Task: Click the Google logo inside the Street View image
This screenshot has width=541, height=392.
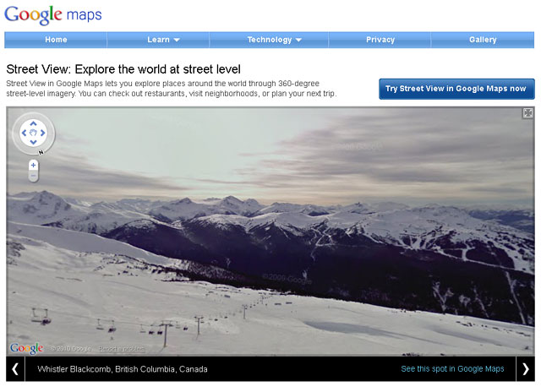Action: click(26, 348)
